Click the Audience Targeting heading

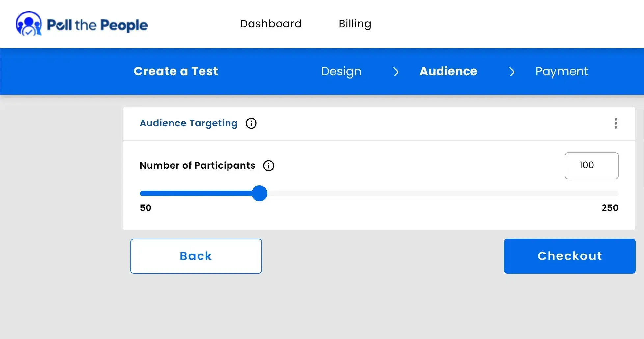188,123
